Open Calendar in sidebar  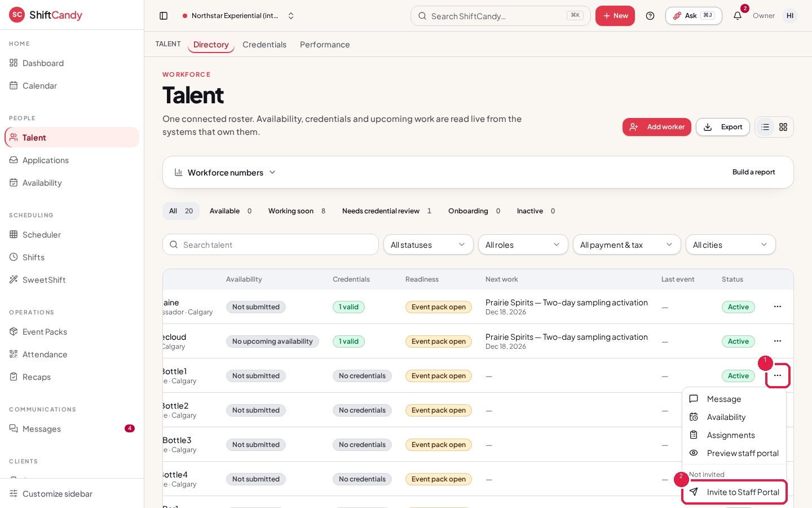(72, 86)
